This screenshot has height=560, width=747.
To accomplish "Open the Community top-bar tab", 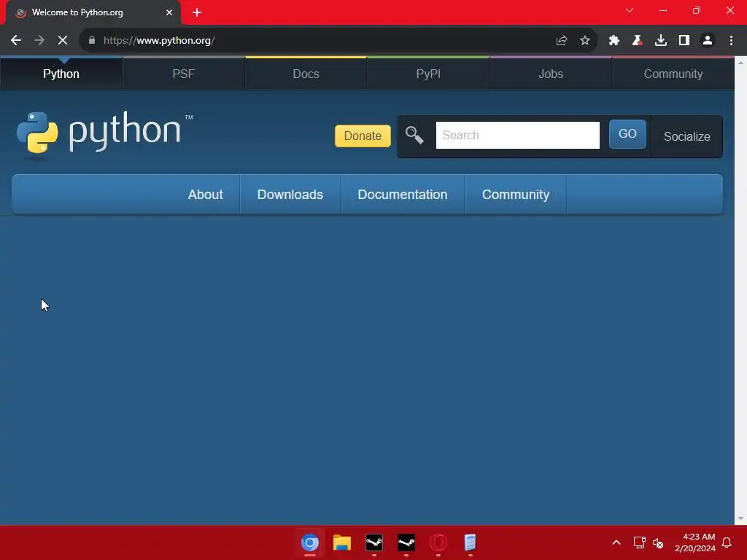I will [x=673, y=74].
